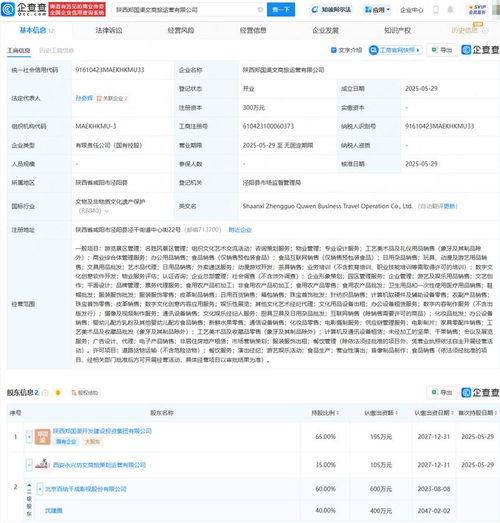
Task: Click the 195万元 subscribed capital cell
Action: tap(381, 437)
